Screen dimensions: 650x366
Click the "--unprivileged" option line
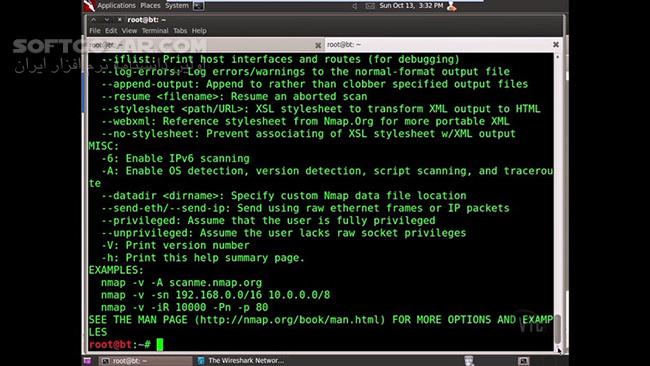284,233
